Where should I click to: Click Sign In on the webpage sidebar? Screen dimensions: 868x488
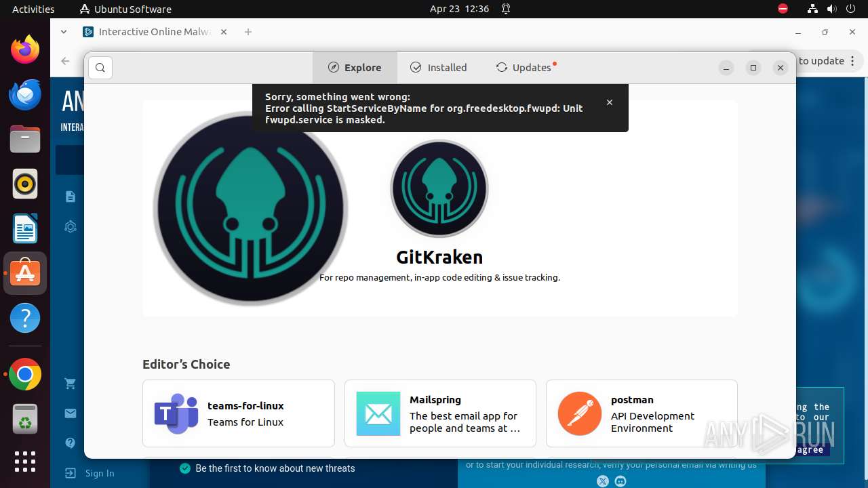tap(90, 473)
